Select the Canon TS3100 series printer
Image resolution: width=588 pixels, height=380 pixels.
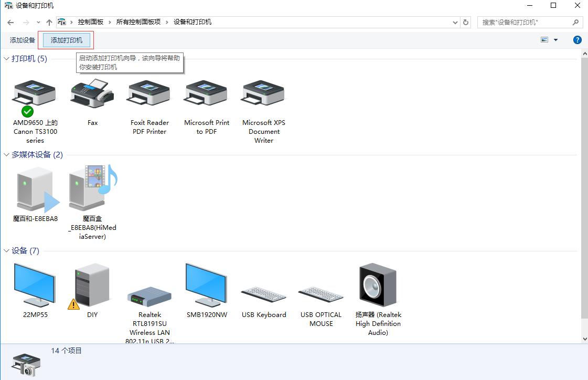[35, 94]
